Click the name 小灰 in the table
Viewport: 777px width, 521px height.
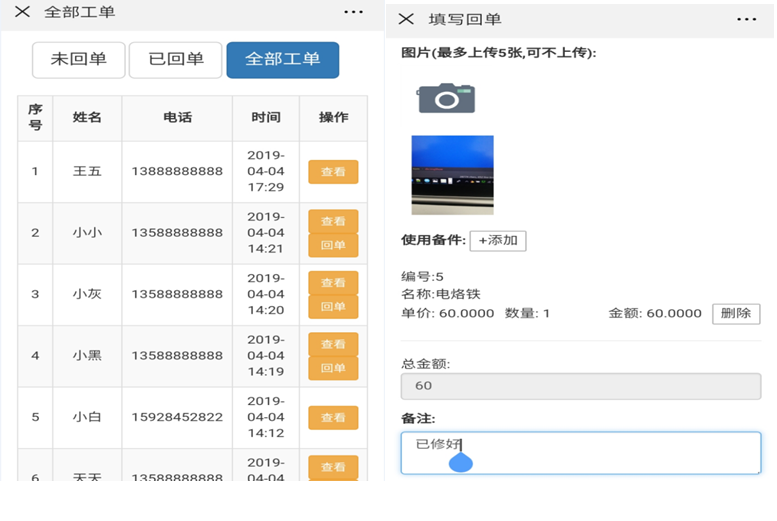click(87, 294)
